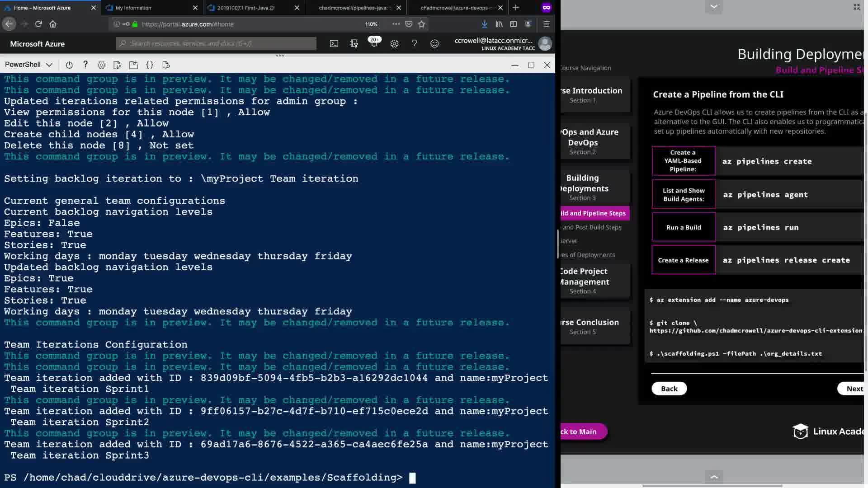The width and height of the screenshot is (868, 488).
Task: Open the Cloud Shell editor braces icon
Action: click(150, 65)
